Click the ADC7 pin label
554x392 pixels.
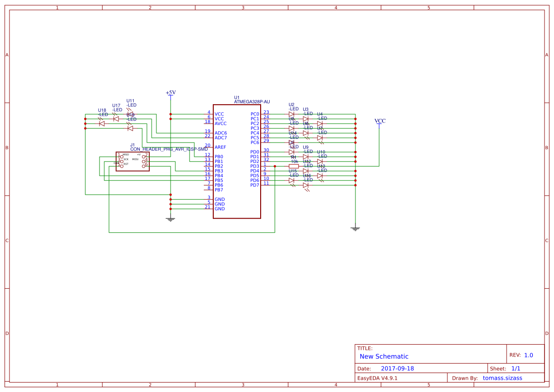coord(221,138)
